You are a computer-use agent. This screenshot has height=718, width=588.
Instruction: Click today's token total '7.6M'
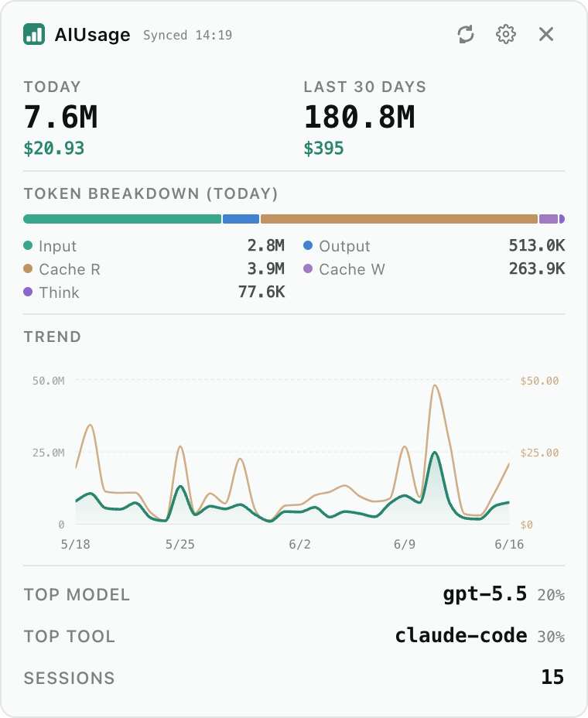click(x=61, y=117)
